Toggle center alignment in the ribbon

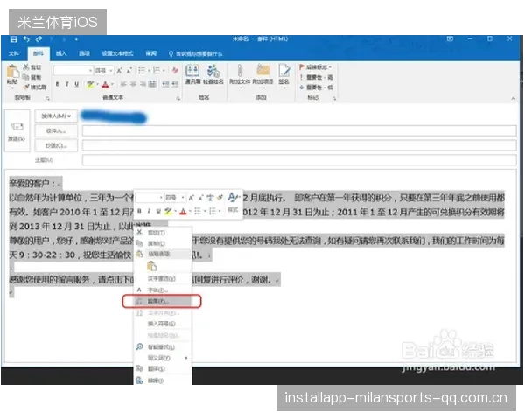(x=133, y=84)
